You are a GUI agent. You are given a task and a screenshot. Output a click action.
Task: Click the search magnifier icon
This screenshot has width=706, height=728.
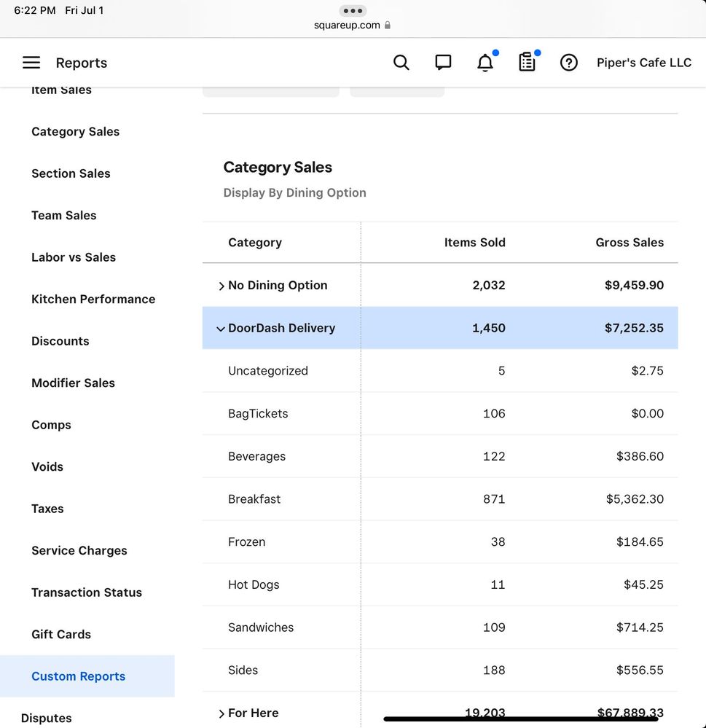coord(401,63)
